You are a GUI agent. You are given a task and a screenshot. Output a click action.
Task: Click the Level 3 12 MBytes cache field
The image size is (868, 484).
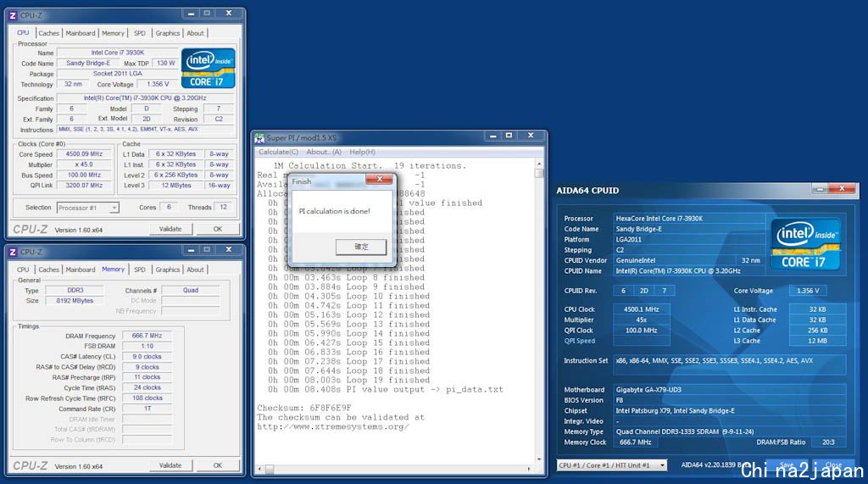(176, 186)
